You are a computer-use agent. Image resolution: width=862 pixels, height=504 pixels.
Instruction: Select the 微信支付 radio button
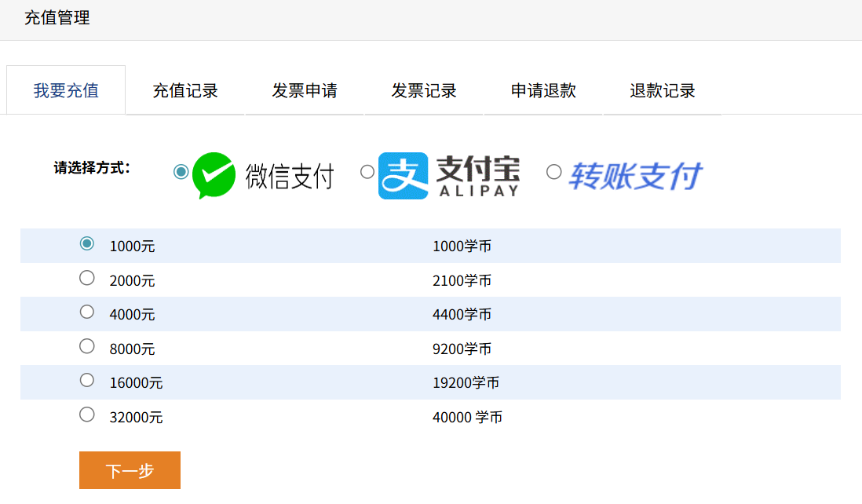coord(181,172)
